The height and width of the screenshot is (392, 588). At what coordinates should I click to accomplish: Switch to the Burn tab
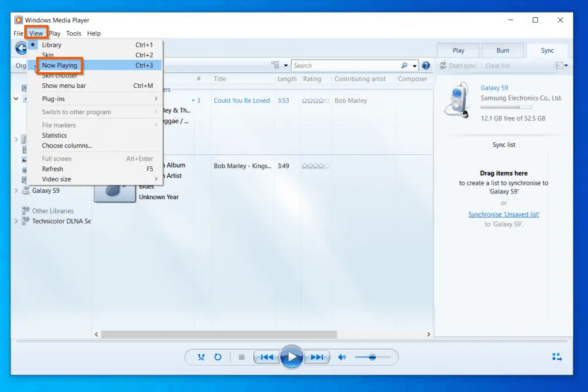(502, 50)
